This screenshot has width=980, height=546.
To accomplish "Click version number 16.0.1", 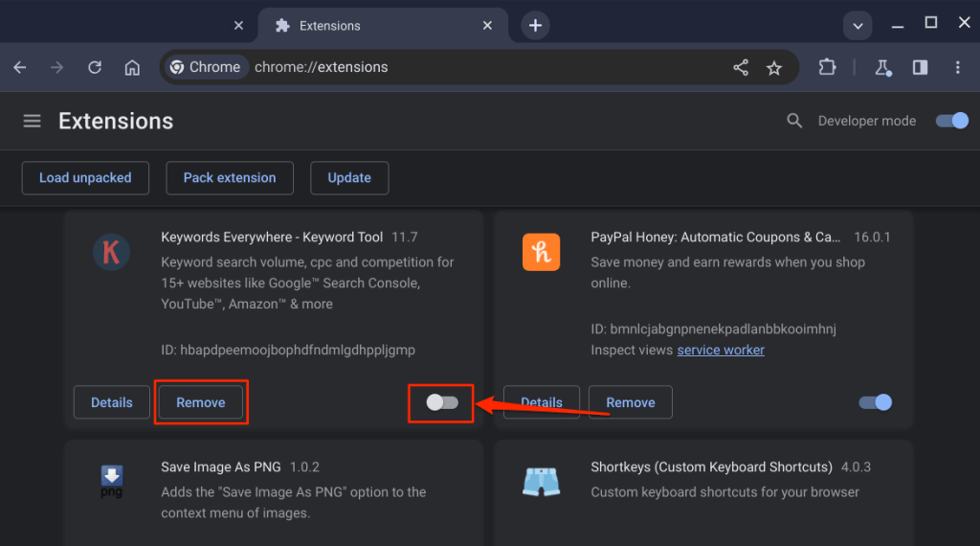I will [872, 237].
